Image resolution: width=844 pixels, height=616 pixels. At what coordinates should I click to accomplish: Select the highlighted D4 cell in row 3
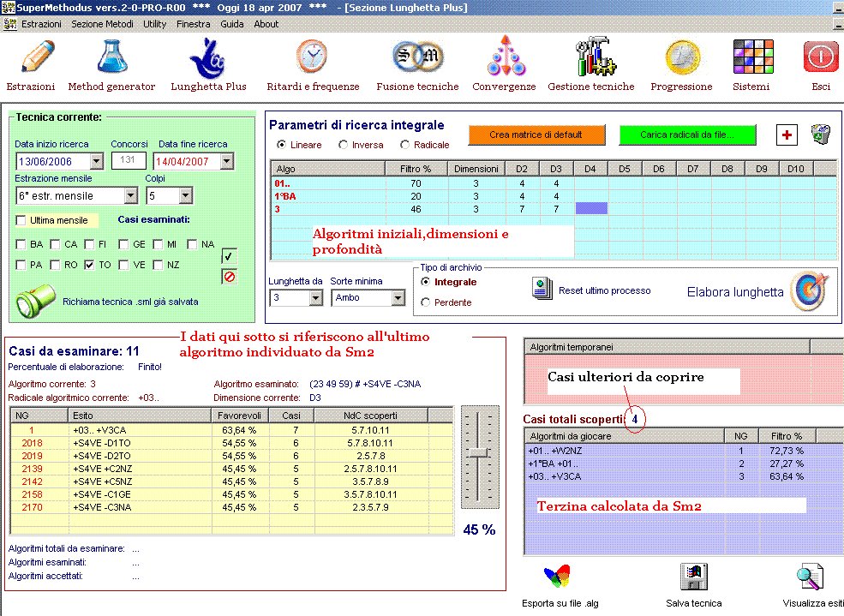point(591,209)
